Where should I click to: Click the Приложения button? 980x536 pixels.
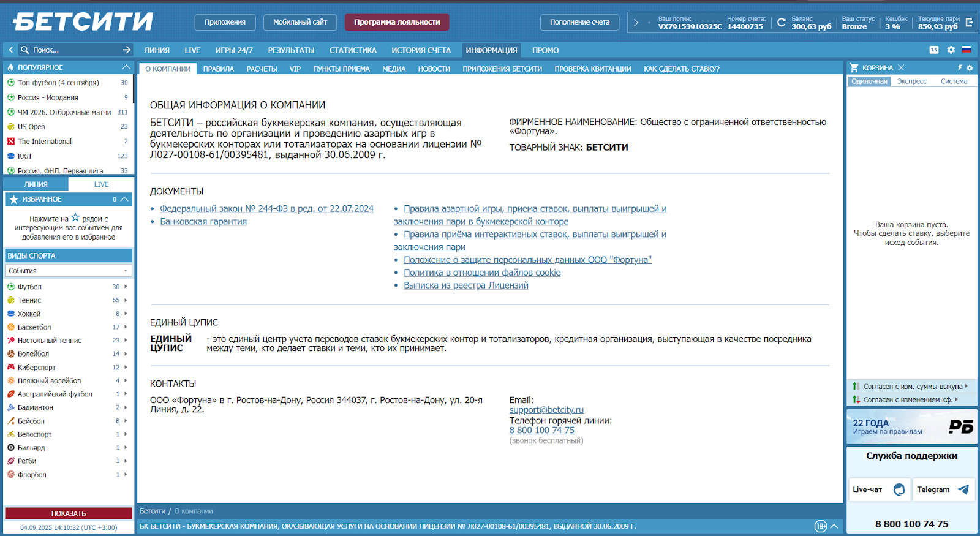tap(225, 22)
